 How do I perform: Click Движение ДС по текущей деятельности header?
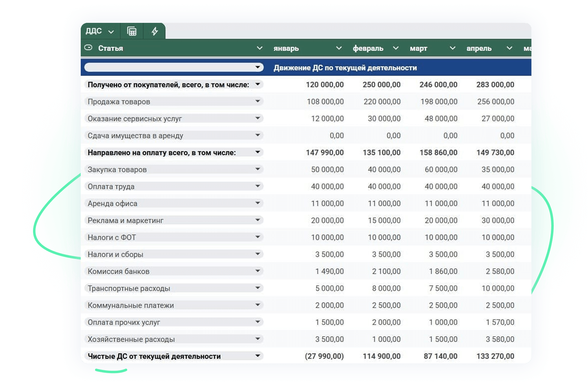(x=345, y=68)
